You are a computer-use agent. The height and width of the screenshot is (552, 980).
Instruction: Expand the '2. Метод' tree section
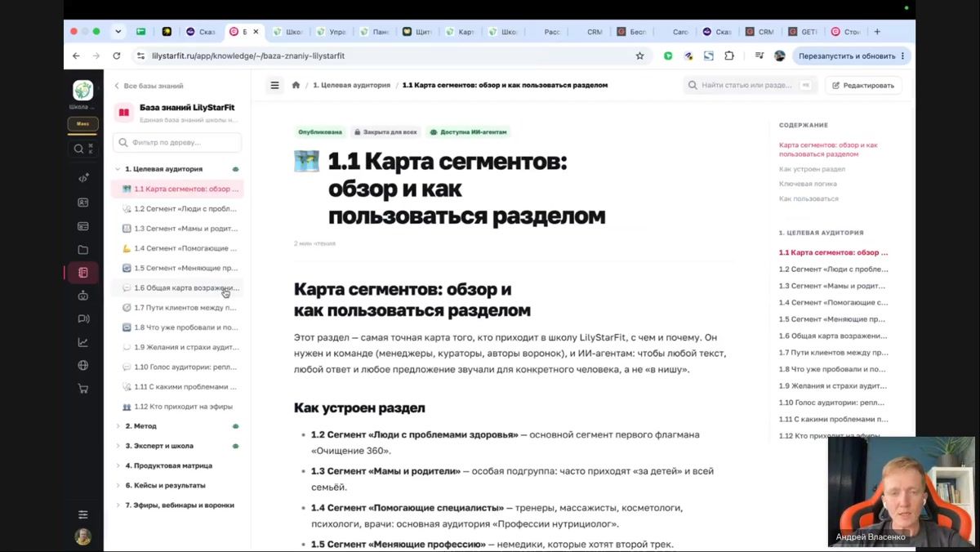tap(118, 426)
